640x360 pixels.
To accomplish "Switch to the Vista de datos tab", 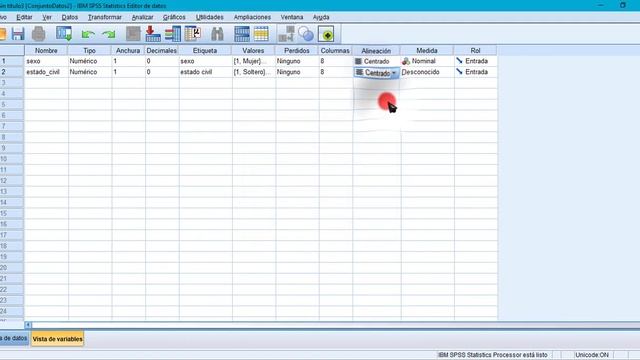I will pos(14,338).
